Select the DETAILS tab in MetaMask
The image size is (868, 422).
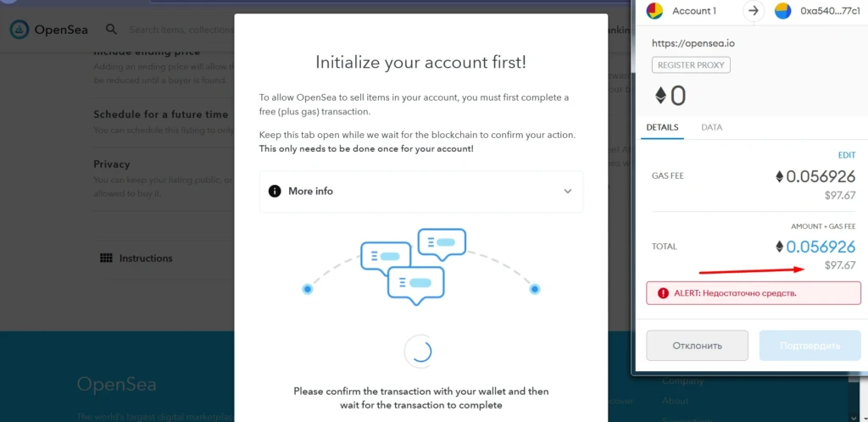(x=662, y=127)
